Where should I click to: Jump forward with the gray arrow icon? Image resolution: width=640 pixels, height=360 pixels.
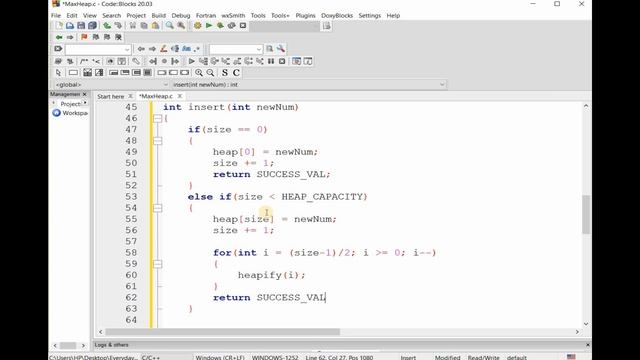pyautogui.click(x=70, y=37)
